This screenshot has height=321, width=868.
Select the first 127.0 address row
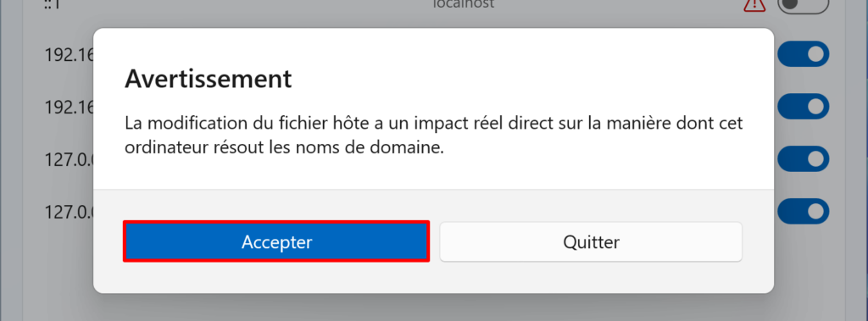click(x=69, y=159)
